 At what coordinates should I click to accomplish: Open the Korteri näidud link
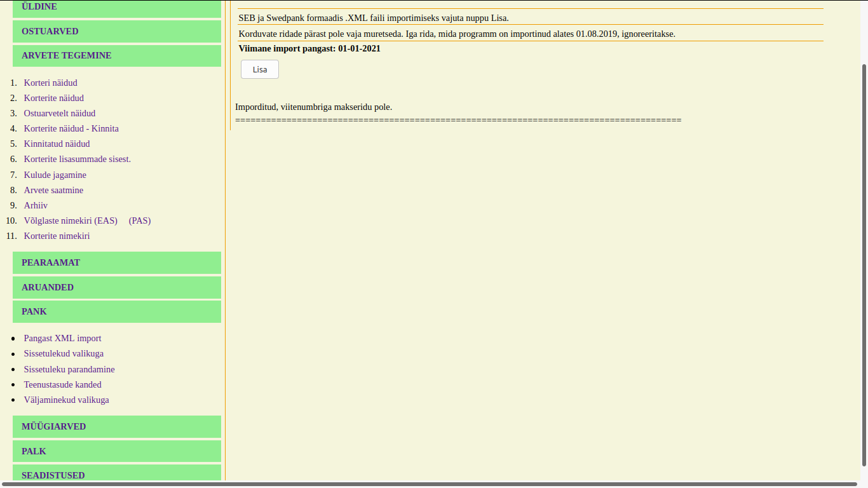tap(50, 83)
